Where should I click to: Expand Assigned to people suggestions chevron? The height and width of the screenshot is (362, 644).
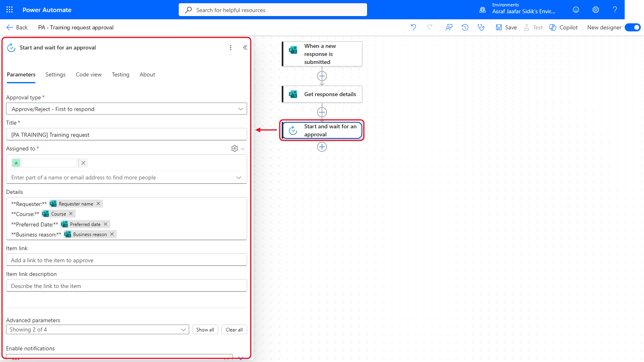239,177
